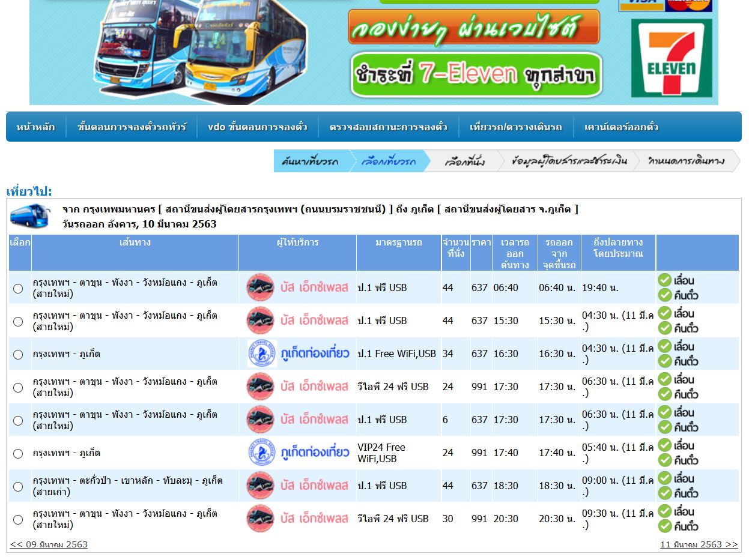This screenshot has width=749, height=560.
Task: Click the บัส เอ็กซ์เพลส logo in the 20:30 row
Action: [297, 519]
